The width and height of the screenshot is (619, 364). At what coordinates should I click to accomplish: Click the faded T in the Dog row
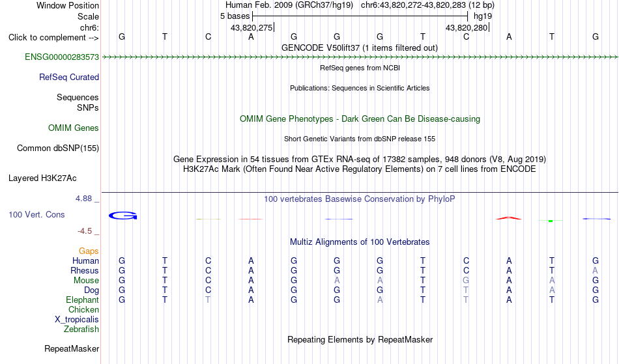point(466,290)
